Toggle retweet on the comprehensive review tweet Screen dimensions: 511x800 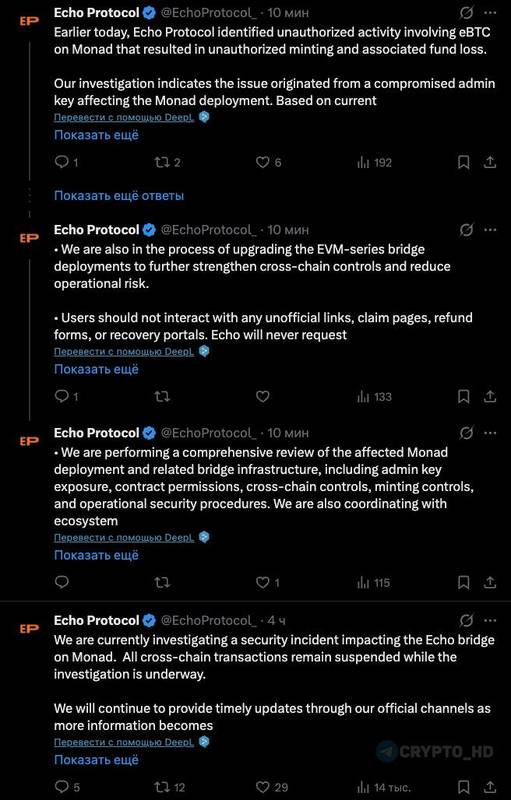(162, 582)
